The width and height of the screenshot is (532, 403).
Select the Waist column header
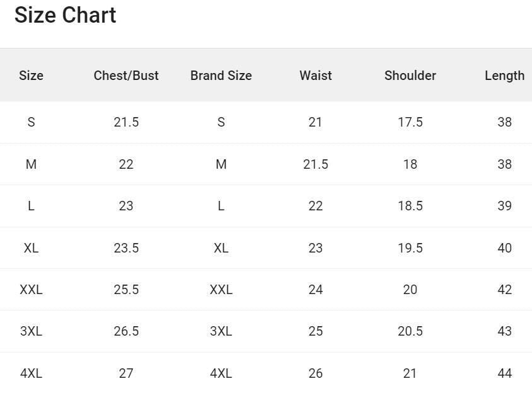(315, 76)
